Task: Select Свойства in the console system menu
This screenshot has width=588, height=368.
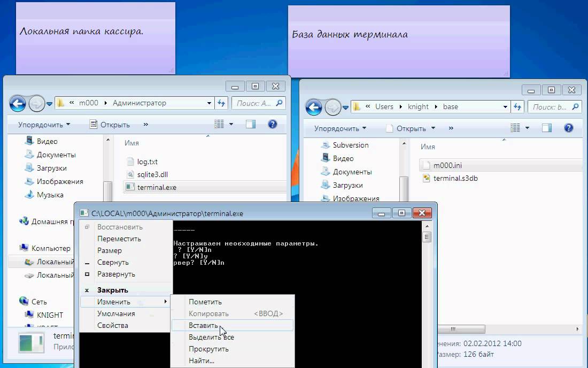Action: coord(126,325)
